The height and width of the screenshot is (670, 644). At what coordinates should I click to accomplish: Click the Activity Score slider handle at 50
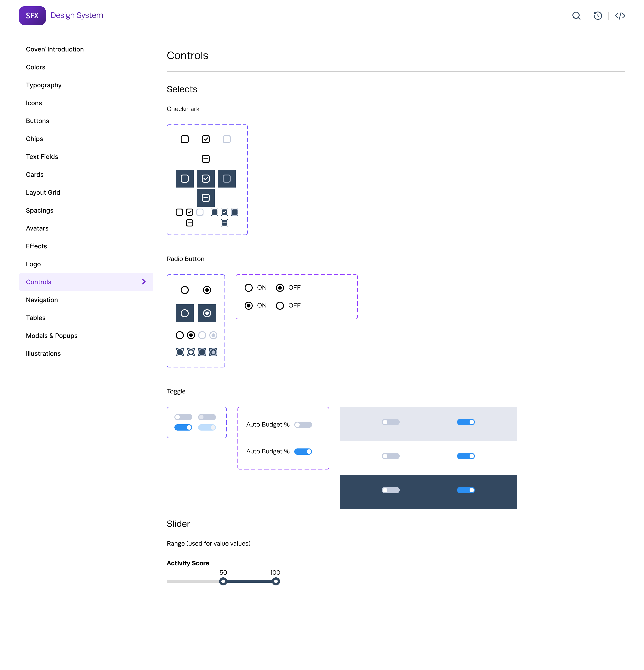coord(223,581)
